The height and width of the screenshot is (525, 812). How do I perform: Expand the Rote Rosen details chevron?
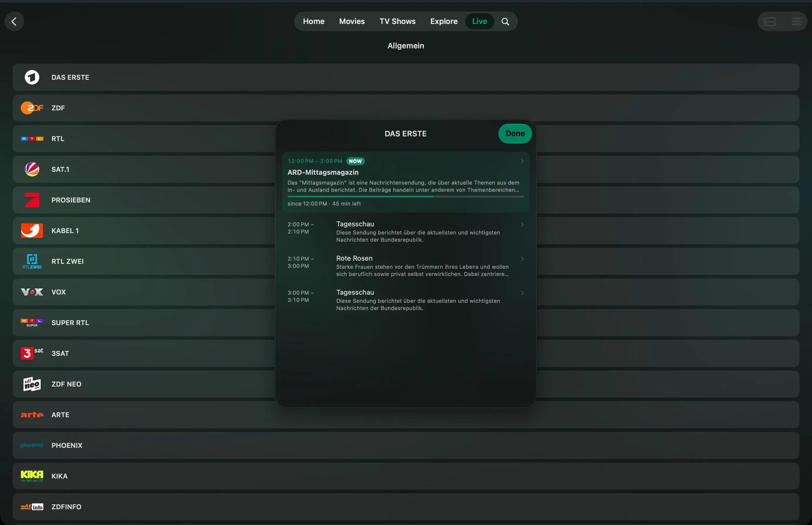(522, 259)
